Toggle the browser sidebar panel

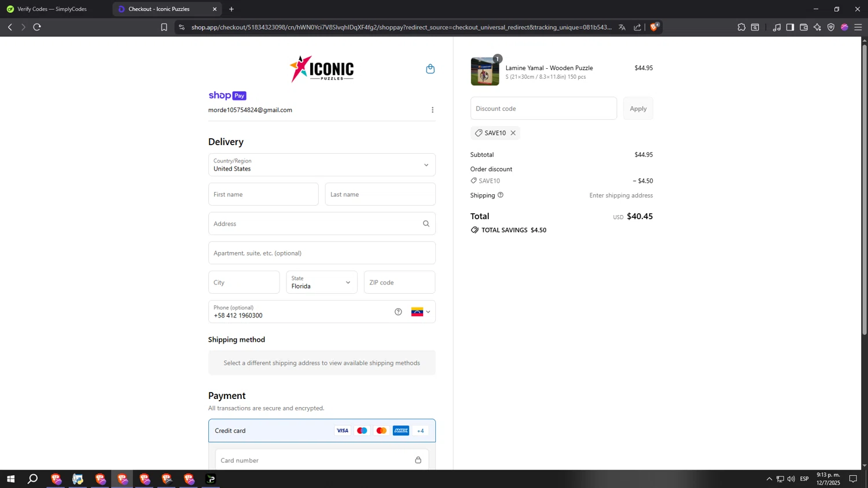tap(790, 27)
